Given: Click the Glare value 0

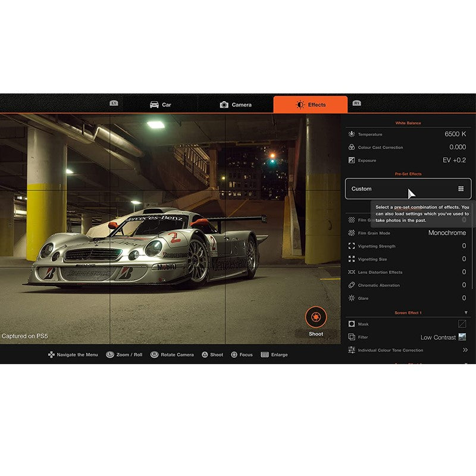Looking at the screenshot, I should point(464,298).
